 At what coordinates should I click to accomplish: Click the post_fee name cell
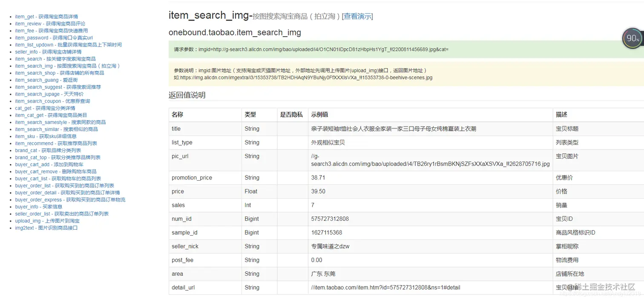(205, 260)
